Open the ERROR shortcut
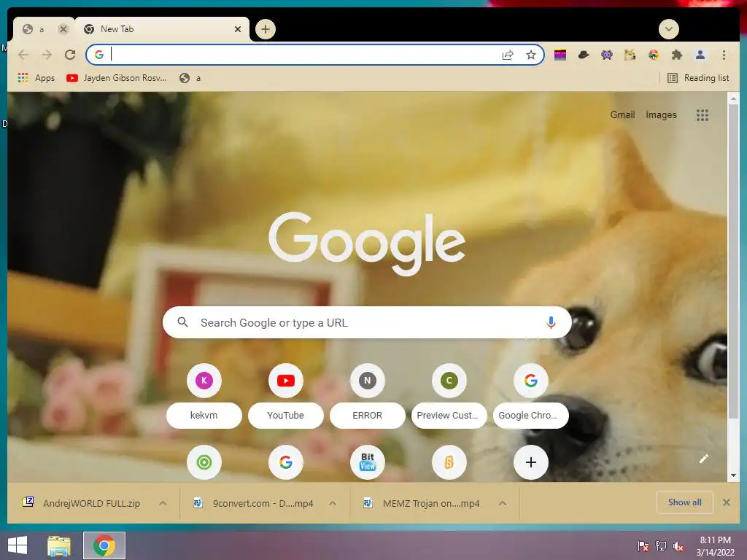Image resolution: width=747 pixels, height=560 pixels. coord(368,395)
